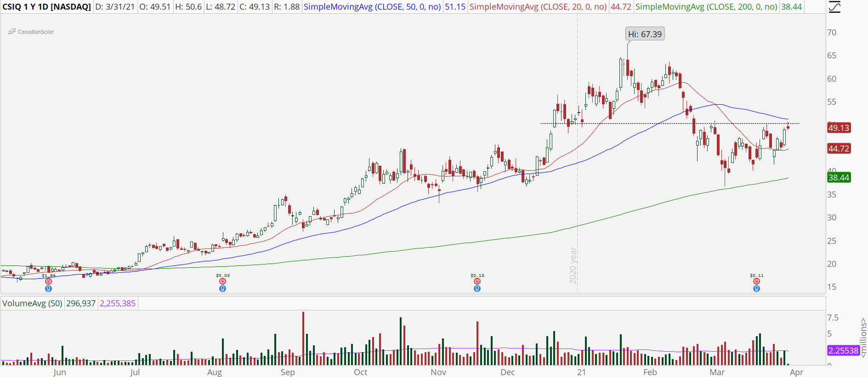Click the 51.15 moving average value
Viewport: 868px width, 377px height.
click(x=455, y=7)
